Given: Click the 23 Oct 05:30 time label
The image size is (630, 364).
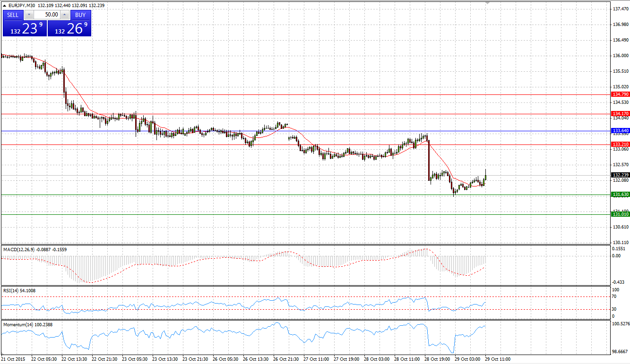Looking at the screenshot, I should [134, 359].
